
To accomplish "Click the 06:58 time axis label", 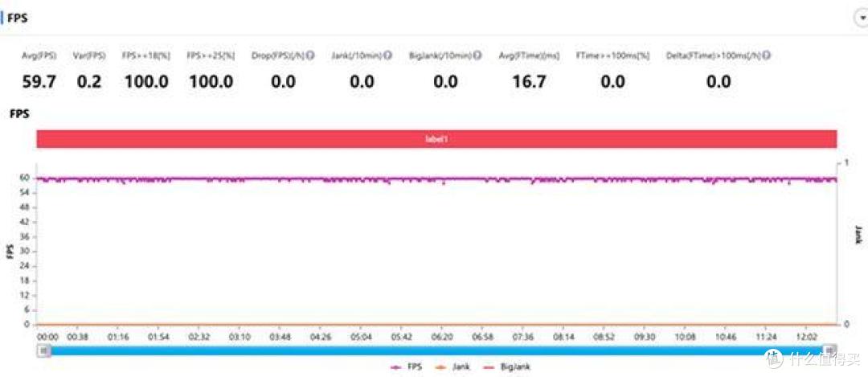I will pos(483,337).
